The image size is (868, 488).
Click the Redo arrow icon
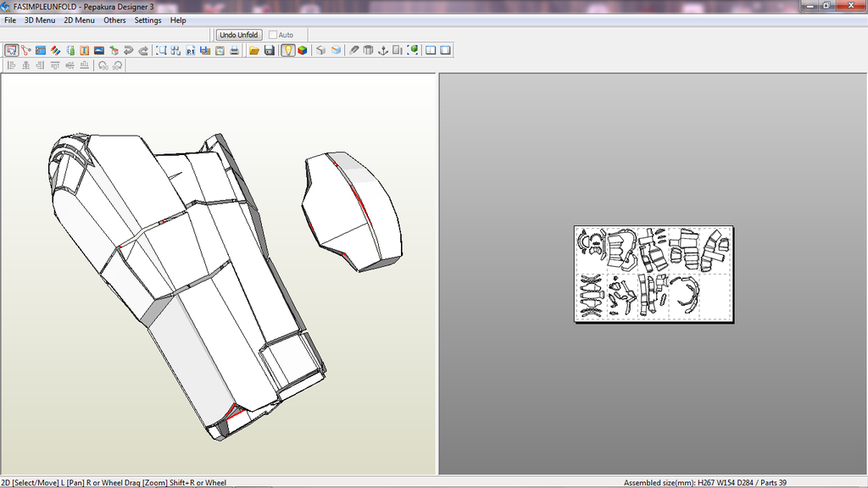142,51
